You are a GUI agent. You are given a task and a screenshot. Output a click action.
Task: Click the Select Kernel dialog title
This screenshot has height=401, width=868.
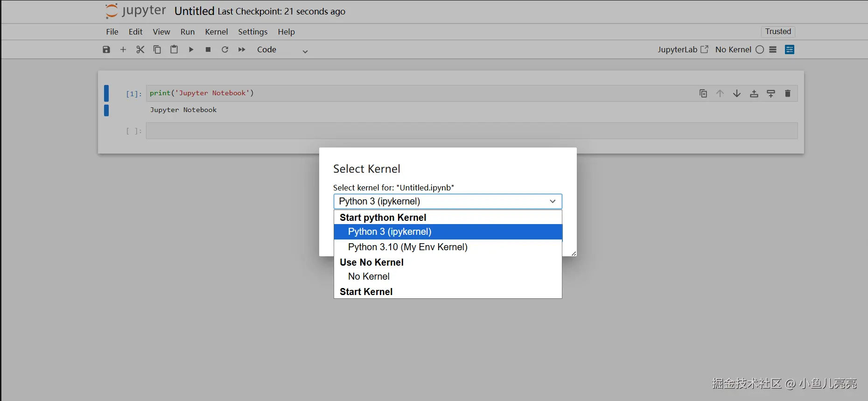click(x=367, y=169)
